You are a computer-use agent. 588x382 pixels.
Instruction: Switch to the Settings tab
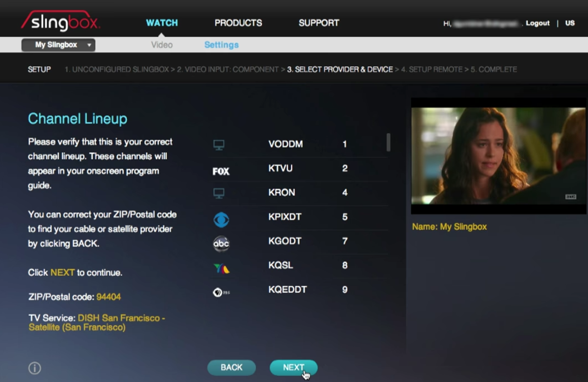[x=221, y=44]
